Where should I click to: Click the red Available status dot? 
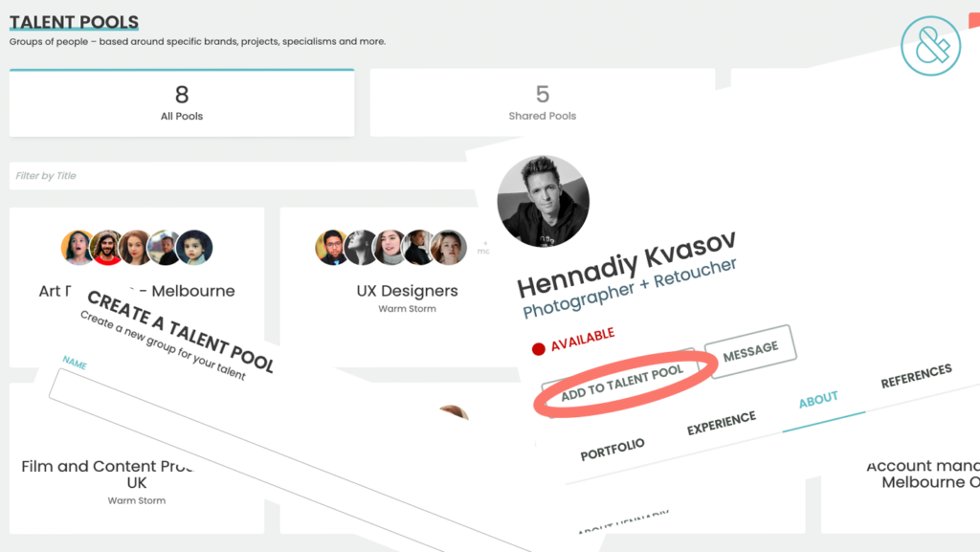[538, 349]
